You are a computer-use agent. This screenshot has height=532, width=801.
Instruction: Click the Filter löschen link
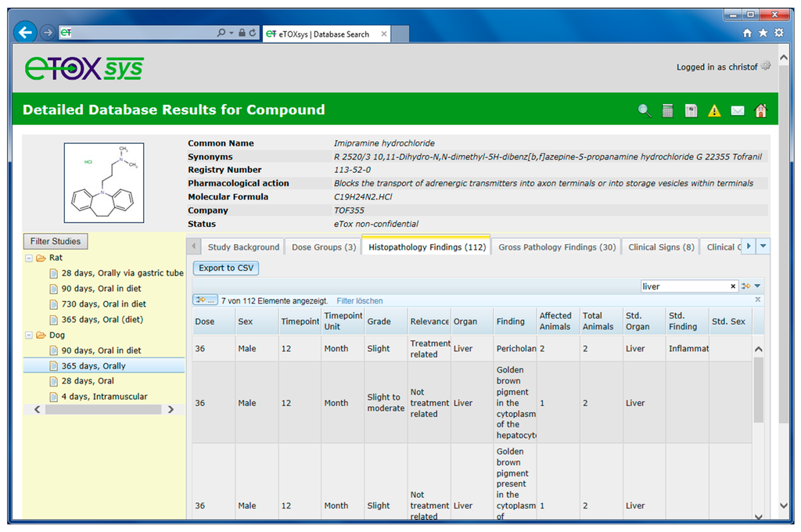pyautogui.click(x=359, y=300)
